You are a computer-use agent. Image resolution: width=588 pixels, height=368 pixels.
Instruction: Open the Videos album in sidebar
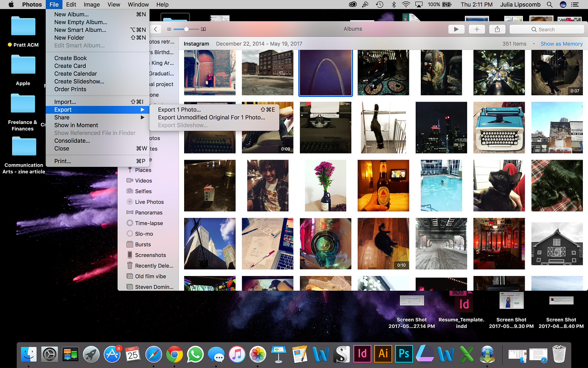point(143,181)
